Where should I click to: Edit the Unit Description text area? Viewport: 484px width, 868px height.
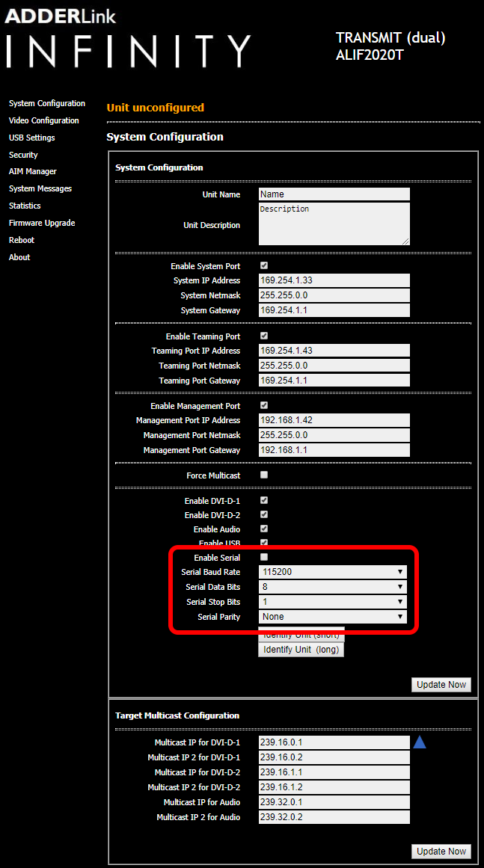pos(334,224)
